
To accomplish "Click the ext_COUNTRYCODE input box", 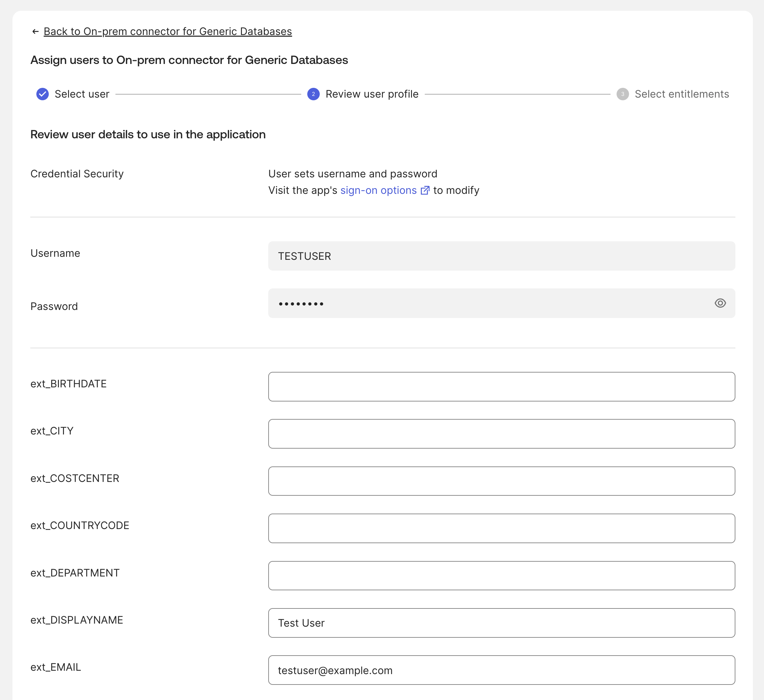I will (x=501, y=528).
